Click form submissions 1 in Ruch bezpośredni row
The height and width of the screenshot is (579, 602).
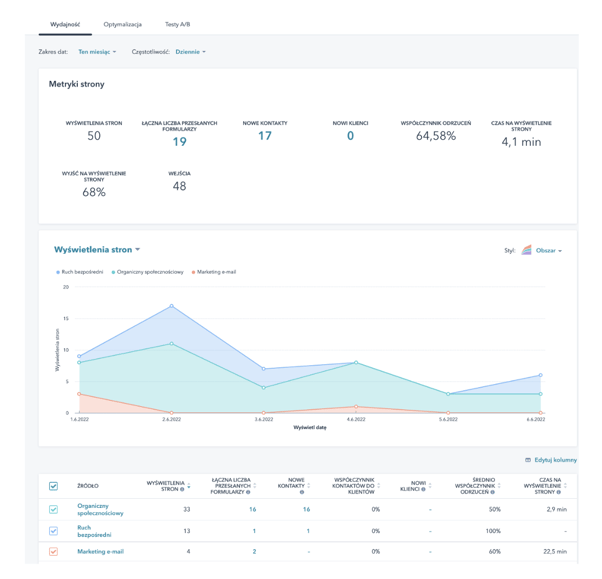pyautogui.click(x=254, y=531)
